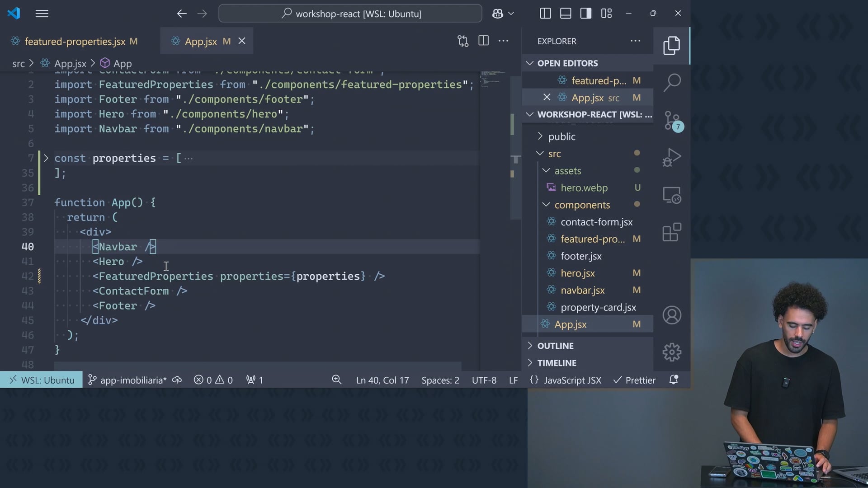Open Source Control view with 7 changes

pos(672,120)
